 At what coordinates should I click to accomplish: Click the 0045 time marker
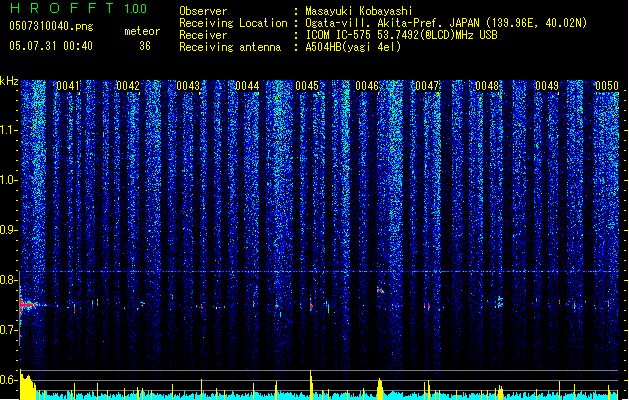tap(307, 86)
